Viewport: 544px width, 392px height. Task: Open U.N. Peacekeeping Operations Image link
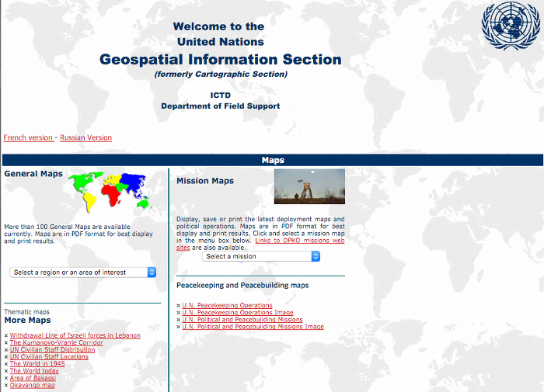click(238, 313)
